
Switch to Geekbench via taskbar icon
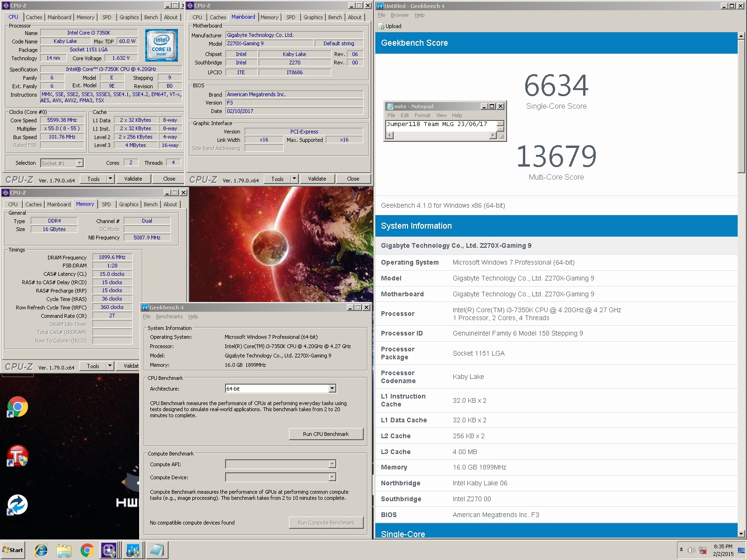point(133,551)
